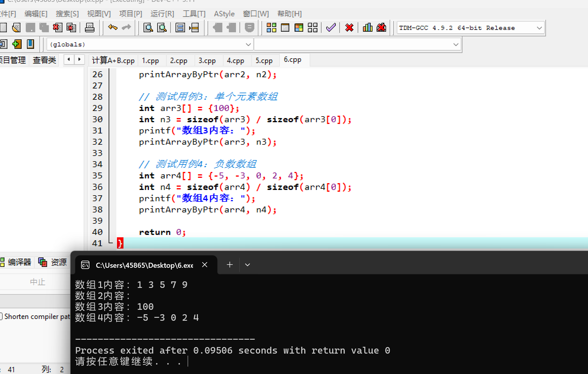This screenshot has height=374, width=588.
Task: Click the purple checkmark syntax check icon
Action: click(331, 28)
